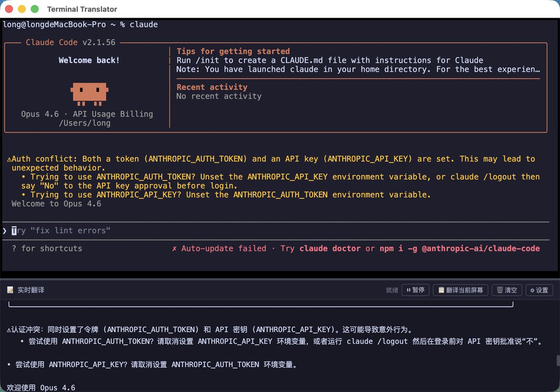Click the shell prompt line ending 'claude'
This screenshot has height=392, width=560.
coord(80,25)
